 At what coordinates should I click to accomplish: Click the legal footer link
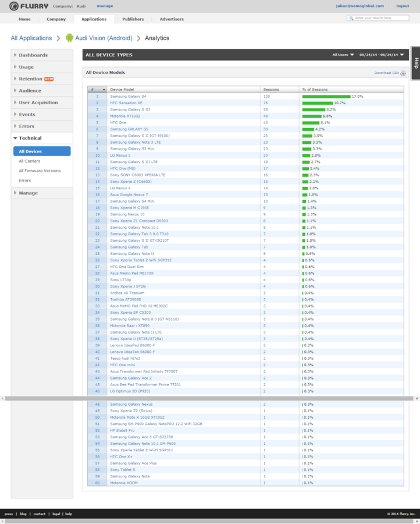(x=56, y=514)
